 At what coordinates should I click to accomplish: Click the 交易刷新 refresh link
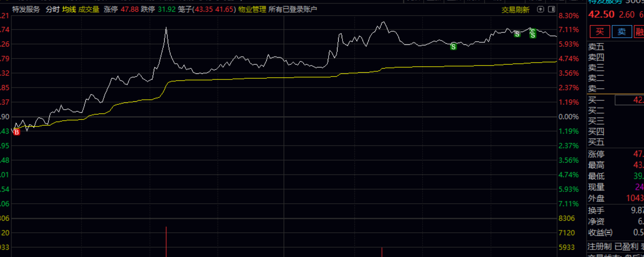coord(515,10)
